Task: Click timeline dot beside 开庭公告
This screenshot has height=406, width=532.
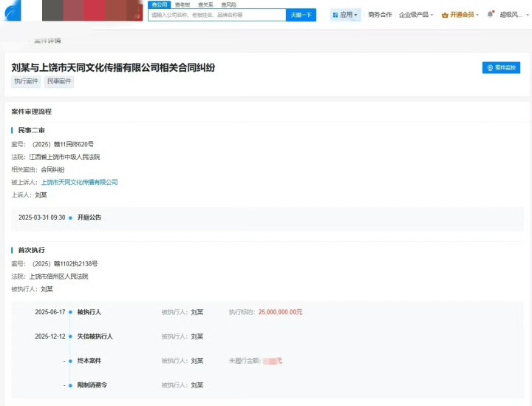Action: point(71,218)
